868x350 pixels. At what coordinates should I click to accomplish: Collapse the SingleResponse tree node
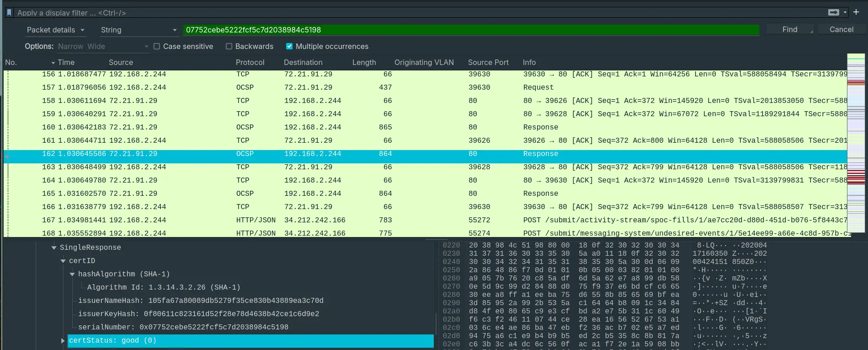(x=54, y=248)
